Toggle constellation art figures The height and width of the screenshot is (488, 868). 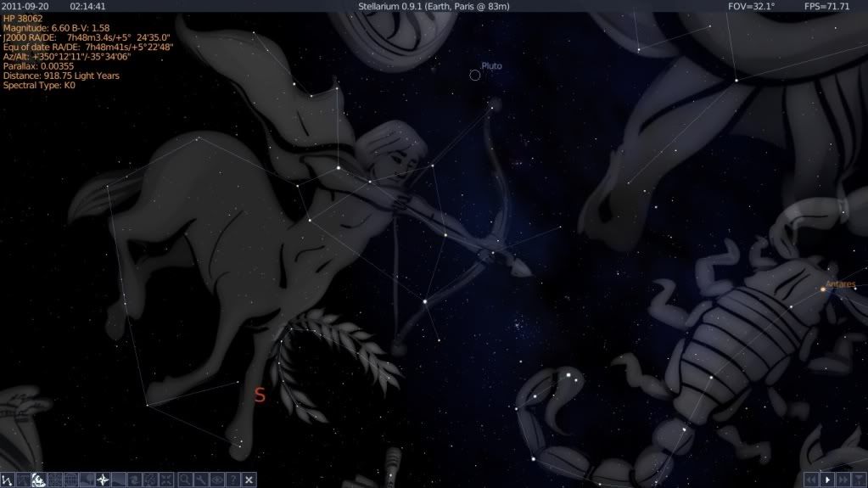click(x=39, y=480)
